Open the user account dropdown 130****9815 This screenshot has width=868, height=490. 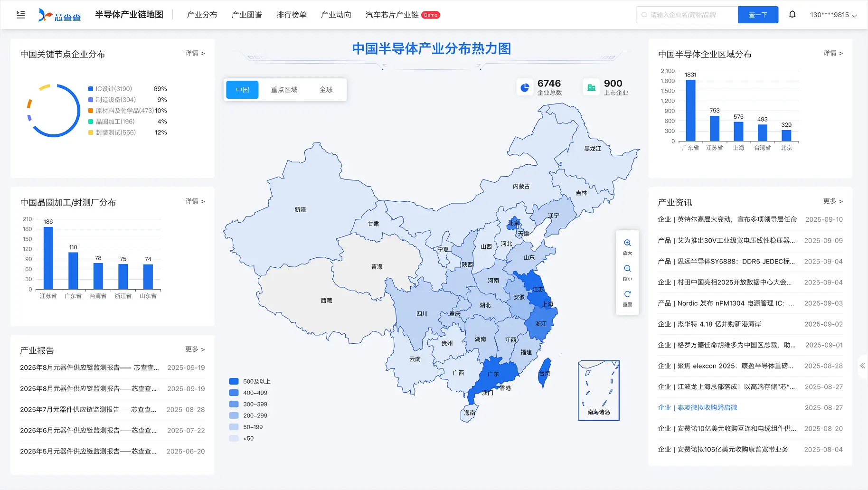pos(833,15)
